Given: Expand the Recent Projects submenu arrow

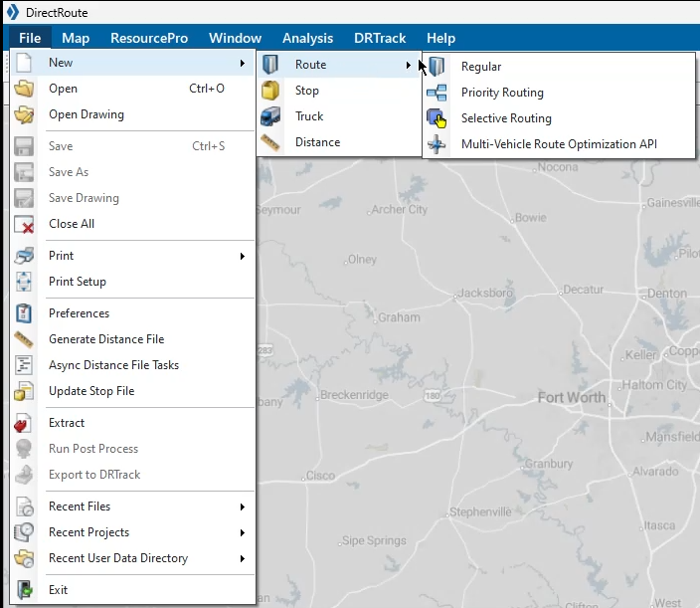Looking at the screenshot, I should pyautogui.click(x=243, y=532).
